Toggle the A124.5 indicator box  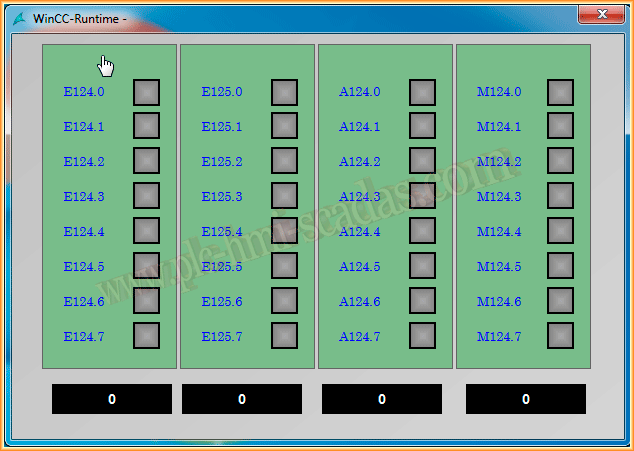(x=422, y=266)
